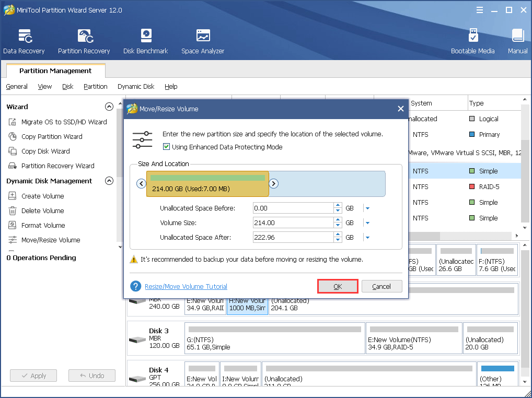The image size is (532, 398).
Task: Click the Create Volume icon
Action: [x=12, y=196]
